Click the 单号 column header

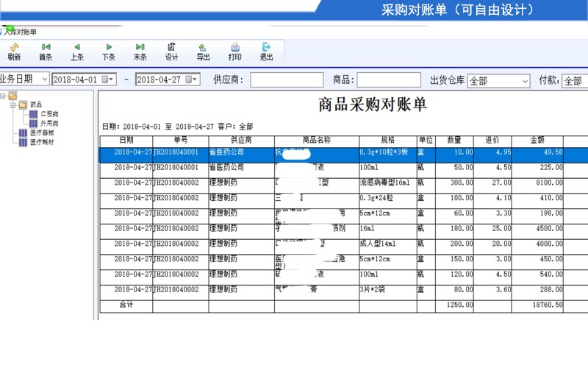pos(180,141)
